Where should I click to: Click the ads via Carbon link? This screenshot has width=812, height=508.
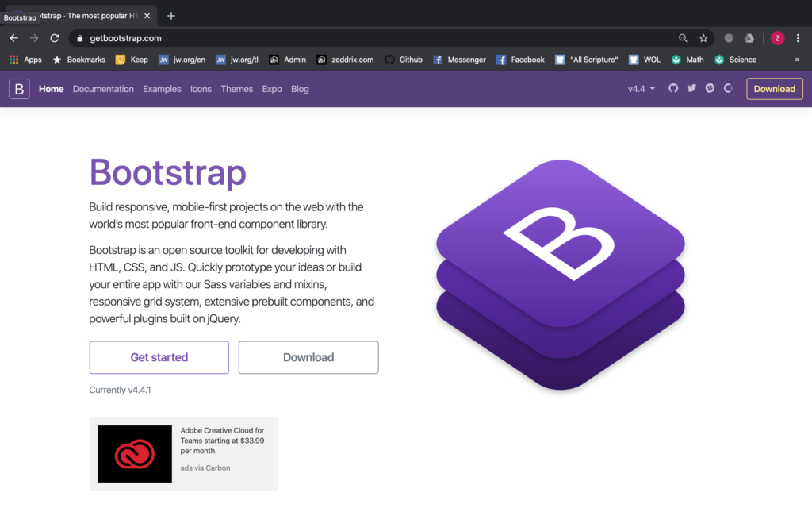[x=205, y=468]
